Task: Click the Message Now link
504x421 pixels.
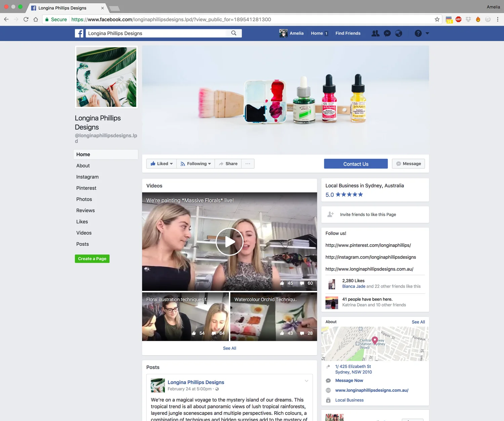Action: (x=349, y=381)
